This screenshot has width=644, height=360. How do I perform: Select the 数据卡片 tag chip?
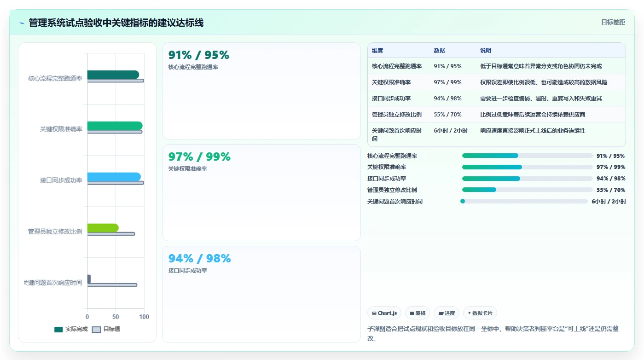coord(480,313)
